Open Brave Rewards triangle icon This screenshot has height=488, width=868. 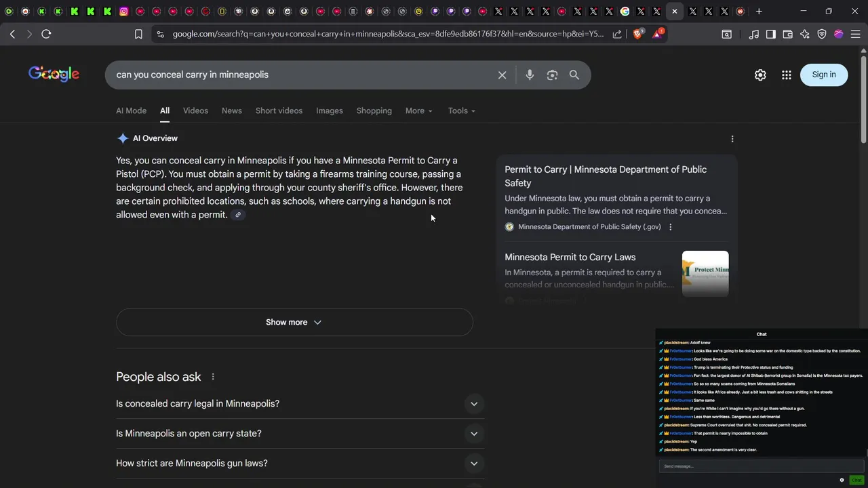click(658, 33)
